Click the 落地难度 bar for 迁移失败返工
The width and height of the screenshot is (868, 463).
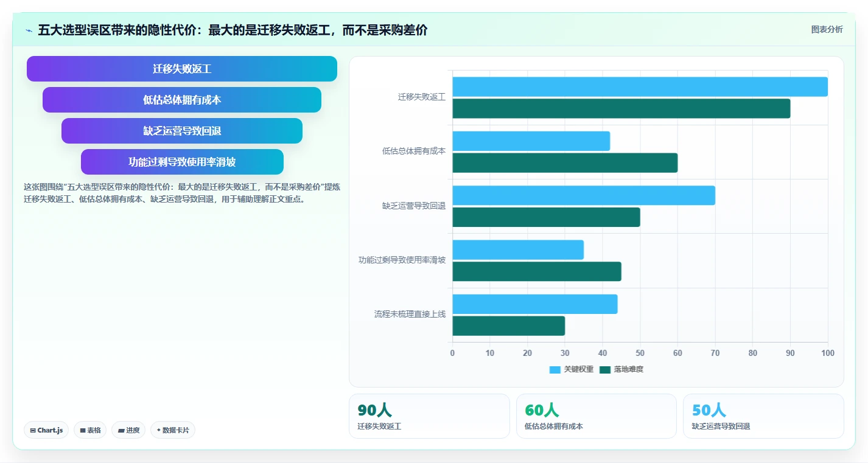tap(621, 108)
